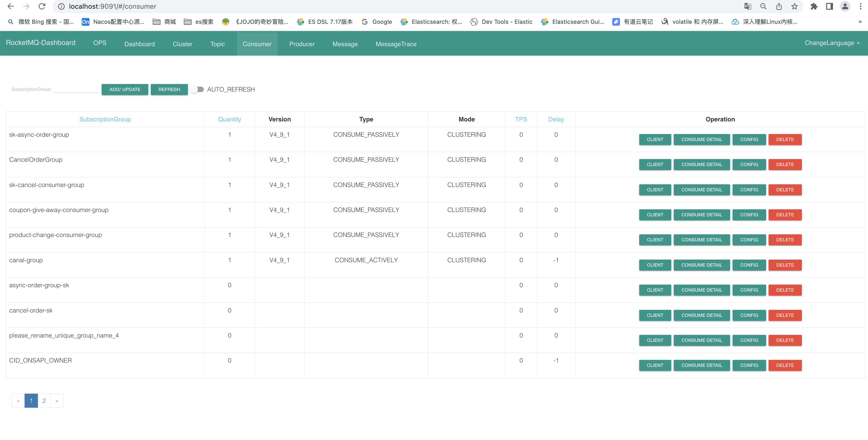
Task: Click the browser reload icon
Action: [42, 6]
